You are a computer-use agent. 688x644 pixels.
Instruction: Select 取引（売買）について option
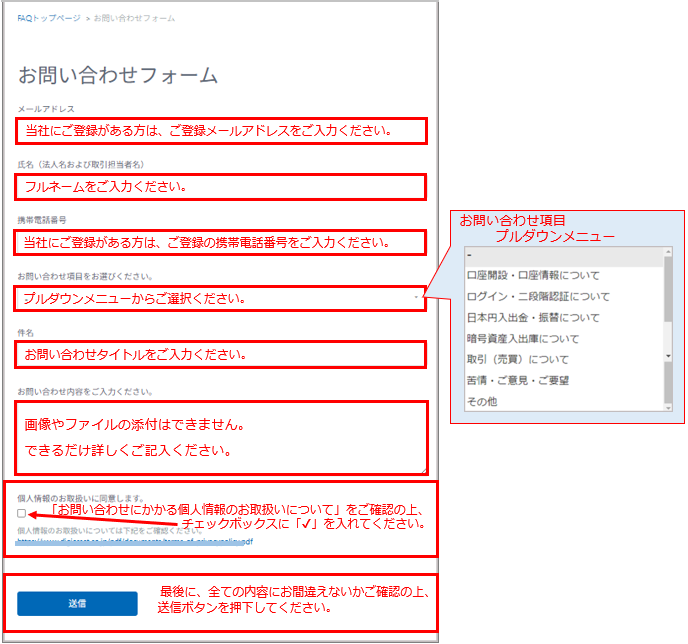pyautogui.click(x=564, y=360)
